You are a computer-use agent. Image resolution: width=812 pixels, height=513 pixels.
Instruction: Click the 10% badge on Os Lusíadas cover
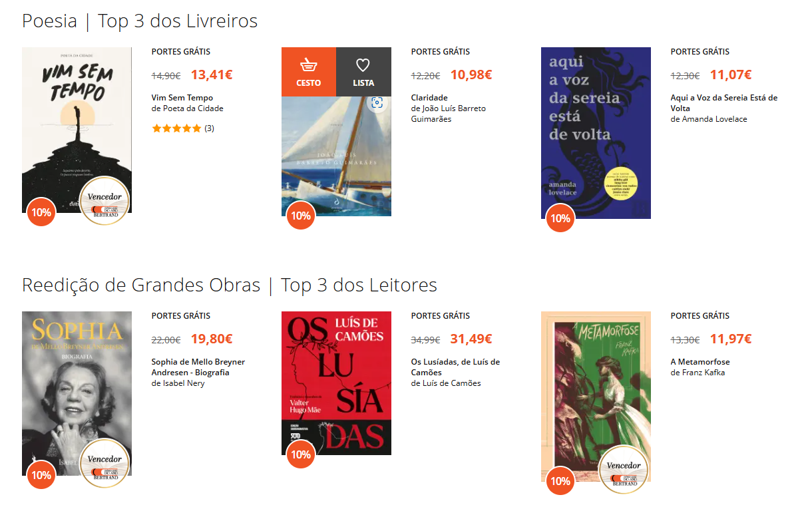point(301,454)
